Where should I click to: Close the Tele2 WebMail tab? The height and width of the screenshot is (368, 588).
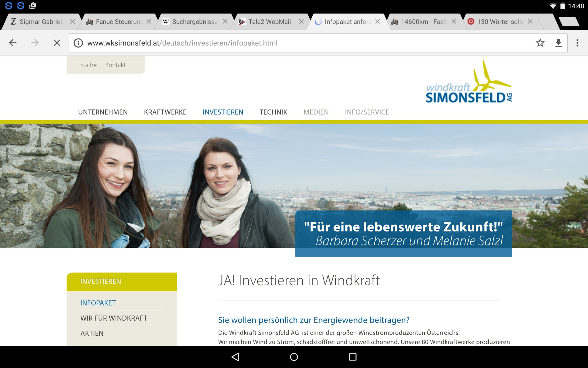click(301, 22)
